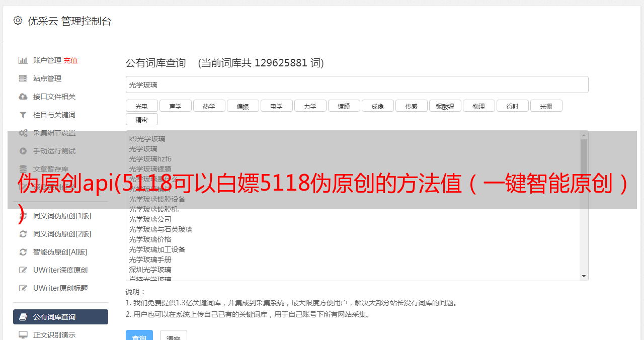The height and width of the screenshot is (340, 644).
Task: Open 账户管理 bar chart icon
Action: tap(23, 60)
